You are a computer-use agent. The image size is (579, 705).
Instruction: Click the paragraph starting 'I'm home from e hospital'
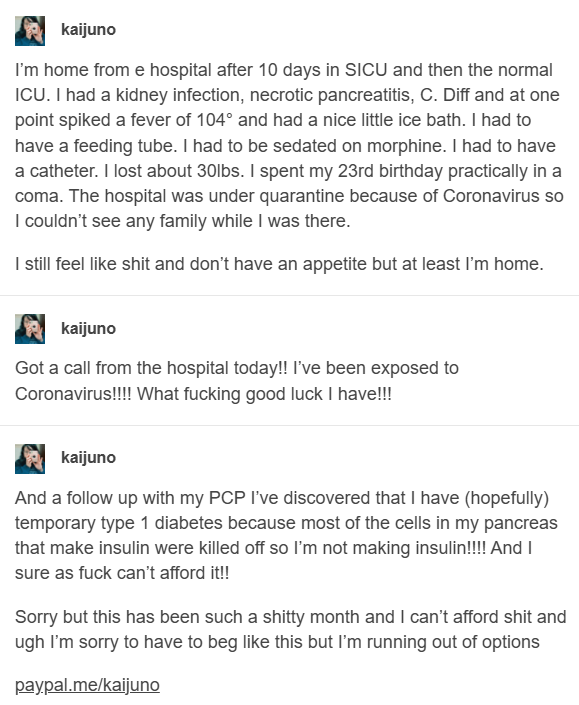pyautogui.click(x=289, y=146)
